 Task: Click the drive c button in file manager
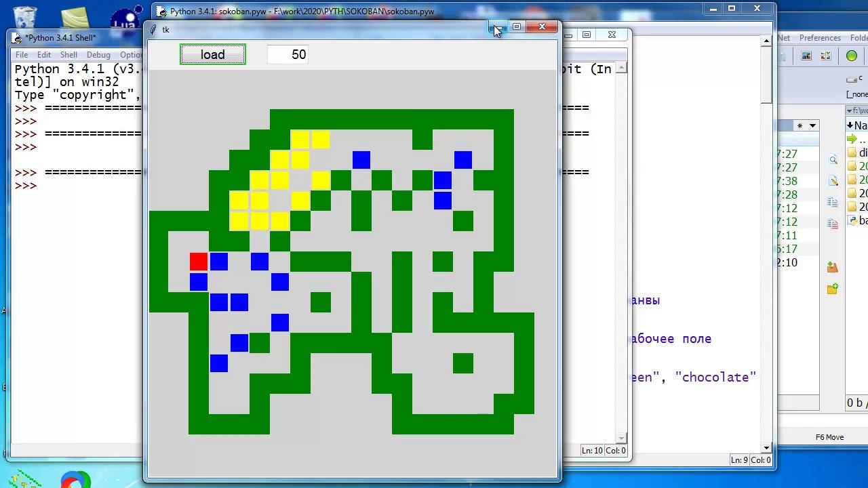click(856, 79)
